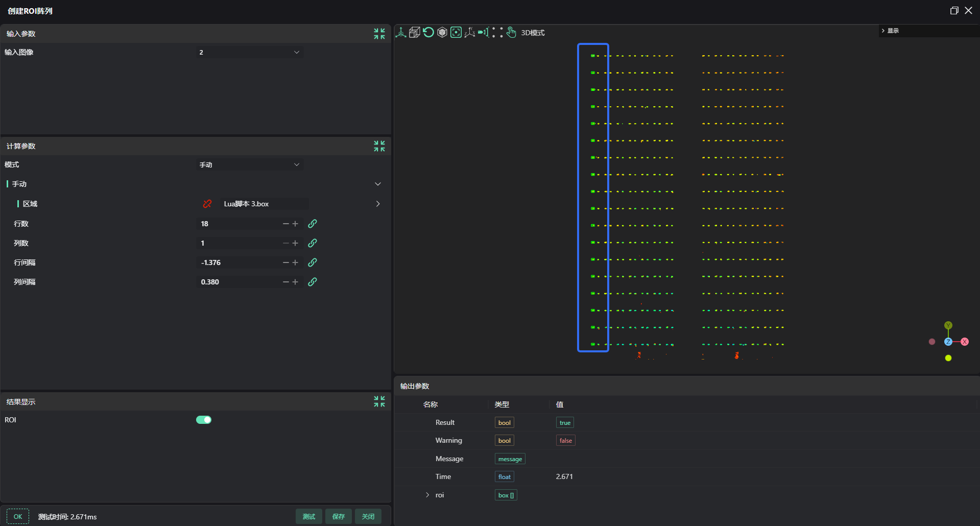Collapse the 手动 section chevron

378,184
